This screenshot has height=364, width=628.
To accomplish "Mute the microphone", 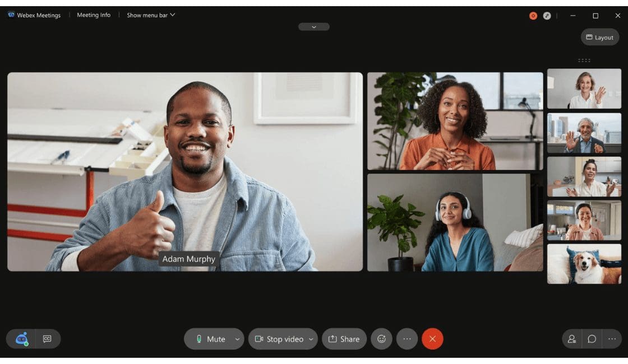I will pyautogui.click(x=210, y=339).
